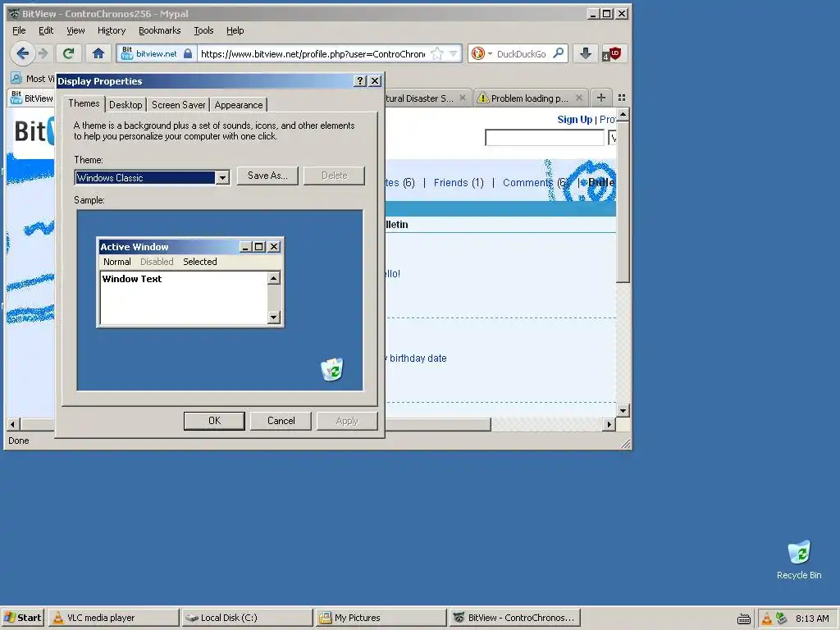Switch to My Pictures taskbar button
This screenshot has height=630, width=840.
(381, 618)
